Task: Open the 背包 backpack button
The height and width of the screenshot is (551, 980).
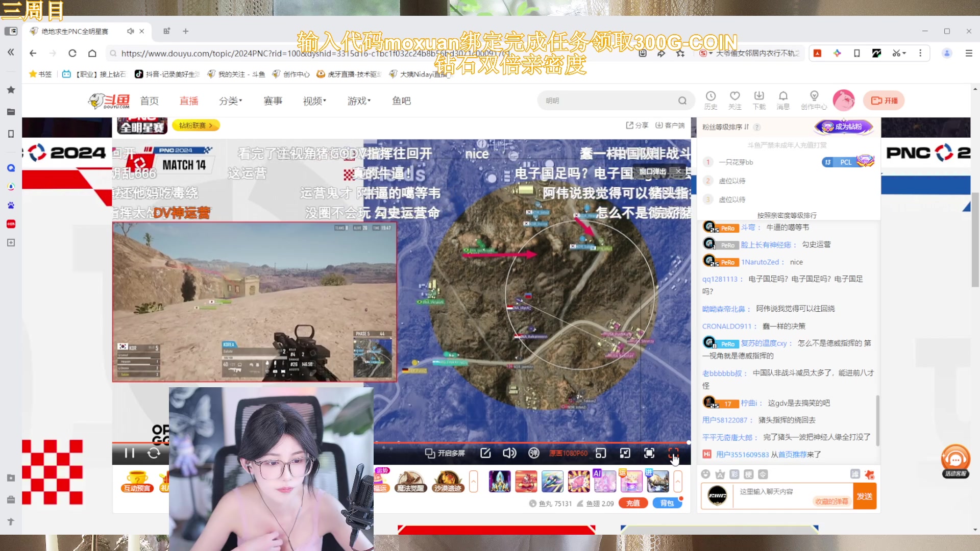Action: (x=667, y=503)
